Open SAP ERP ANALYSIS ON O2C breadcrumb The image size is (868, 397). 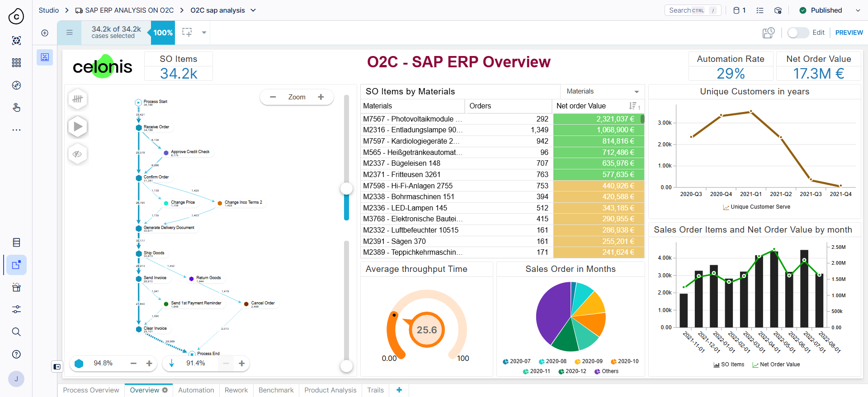[x=124, y=10]
